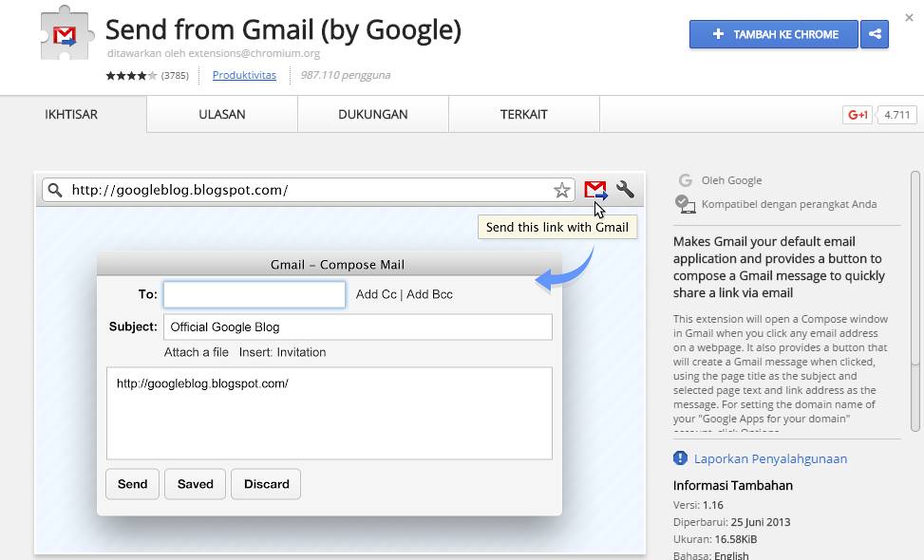Click the (3785) ratings count
The width and height of the screenshot is (924, 560).
point(175,75)
